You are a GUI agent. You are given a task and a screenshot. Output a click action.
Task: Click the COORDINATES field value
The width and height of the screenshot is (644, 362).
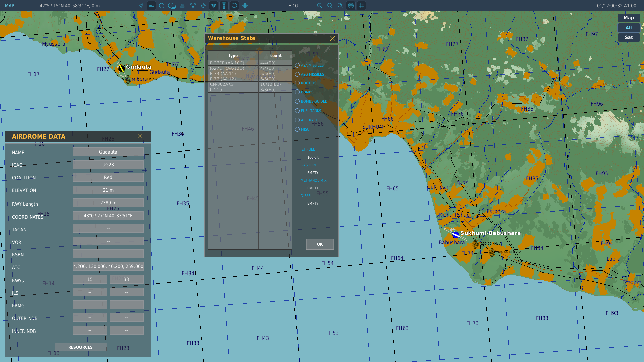108,216
